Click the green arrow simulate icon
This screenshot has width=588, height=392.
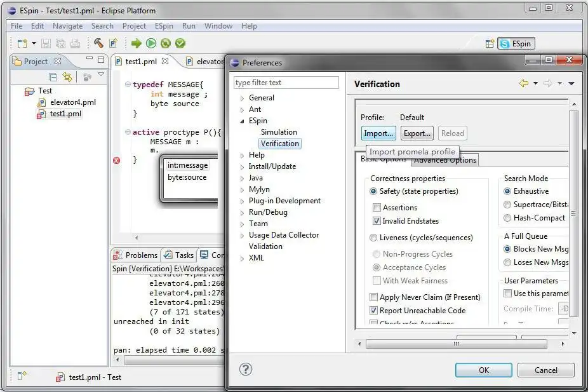click(136, 43)
